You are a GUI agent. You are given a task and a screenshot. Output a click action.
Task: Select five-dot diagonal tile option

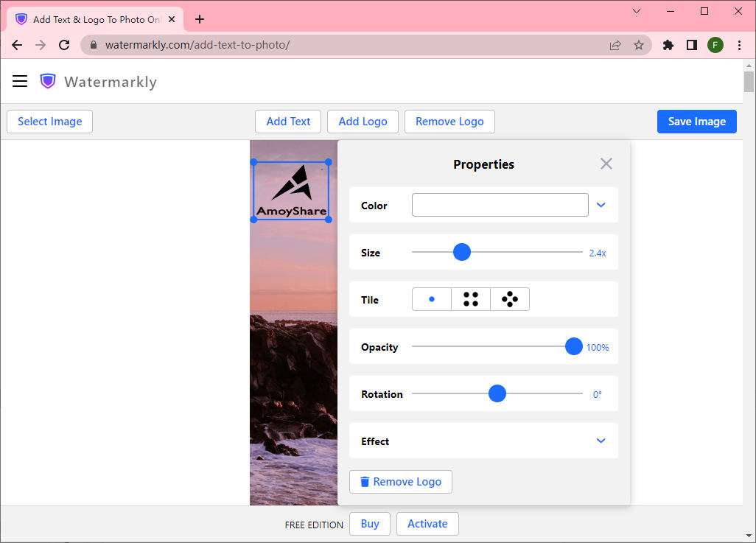pyautogui.click(x=510, y=299)
